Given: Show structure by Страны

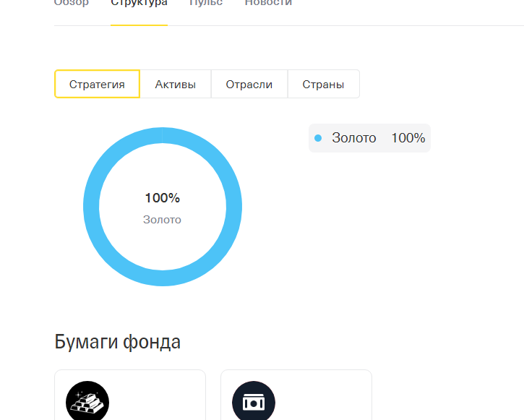Looking at the screenshot, I should tap(323, 84).
